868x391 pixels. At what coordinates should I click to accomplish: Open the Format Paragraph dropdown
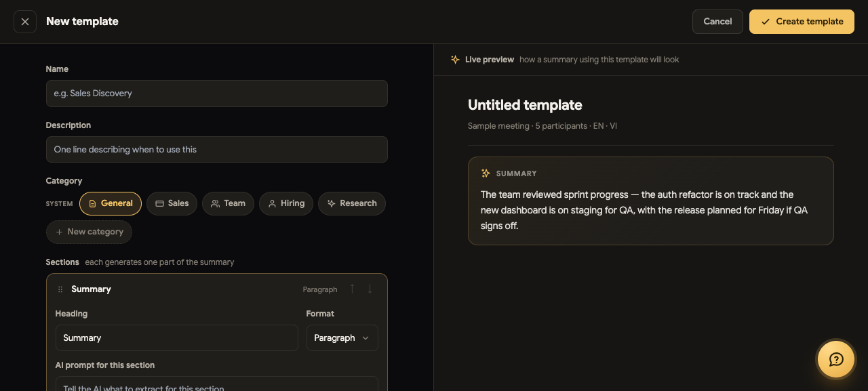342,338
